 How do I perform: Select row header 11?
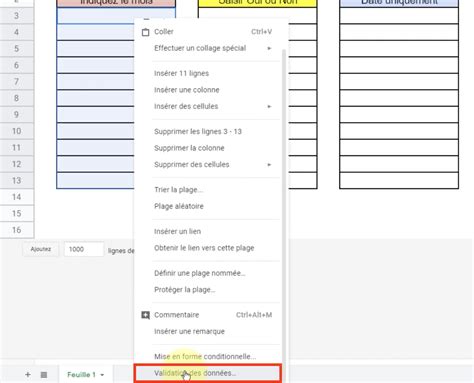(17, 148)
